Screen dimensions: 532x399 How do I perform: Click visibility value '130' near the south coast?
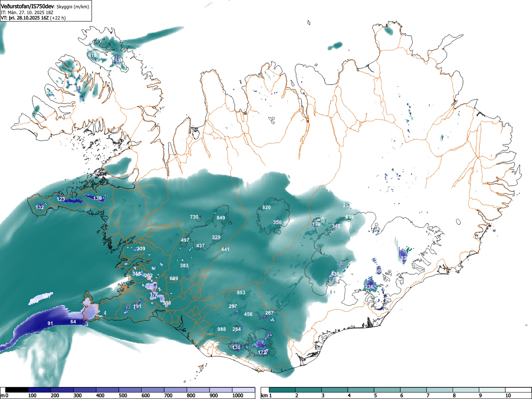(236, 347)
